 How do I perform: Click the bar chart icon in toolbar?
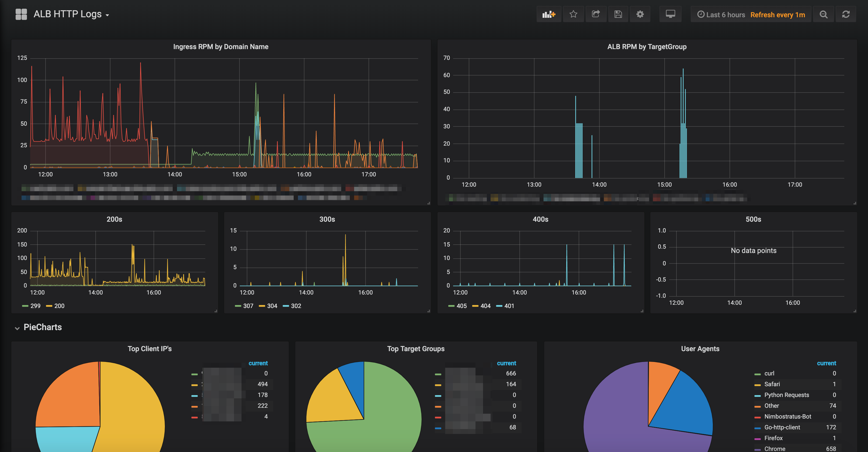[x=549, y=14]
